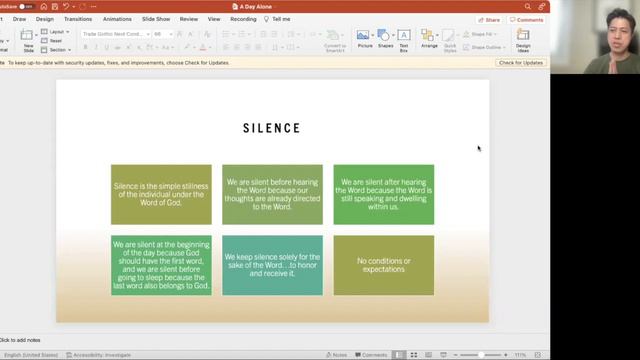Open the more options ellipsis in title bar
This screenshot has width=640, height=360.
[x=93, y=7]
